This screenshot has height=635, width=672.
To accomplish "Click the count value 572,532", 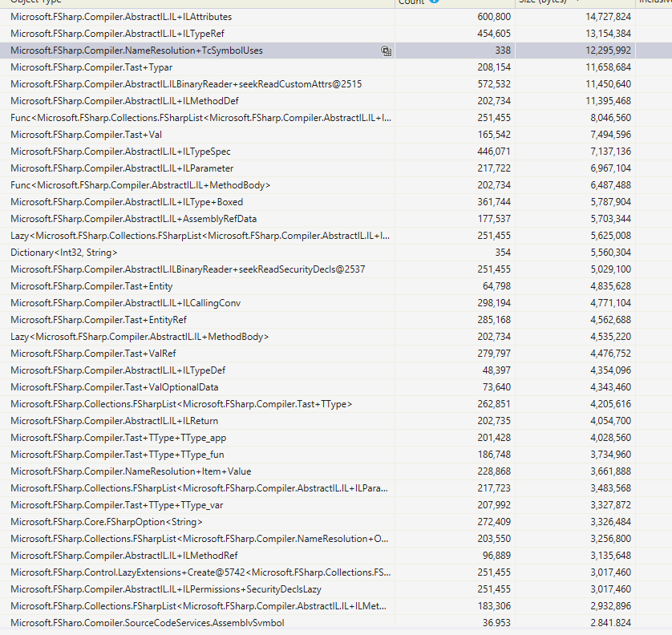I will point(494,84).
